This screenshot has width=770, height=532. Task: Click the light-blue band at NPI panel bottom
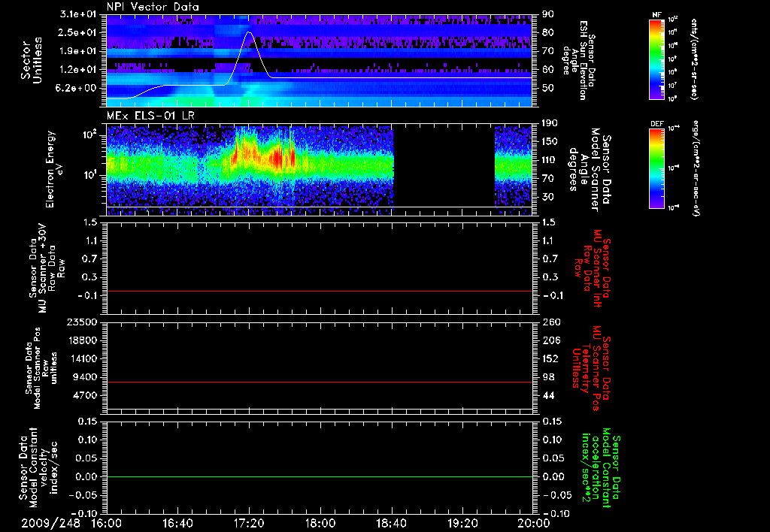(320, 102)
